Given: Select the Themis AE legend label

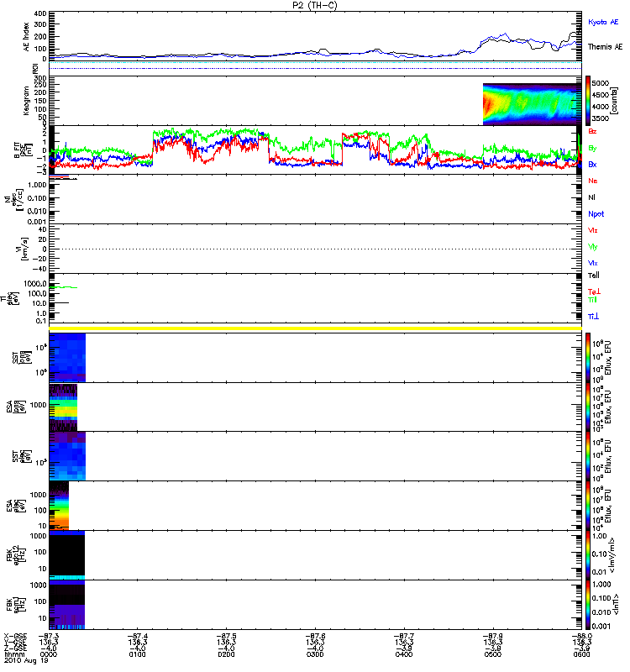Looking at the screenshot, I should tap(605, 47).
